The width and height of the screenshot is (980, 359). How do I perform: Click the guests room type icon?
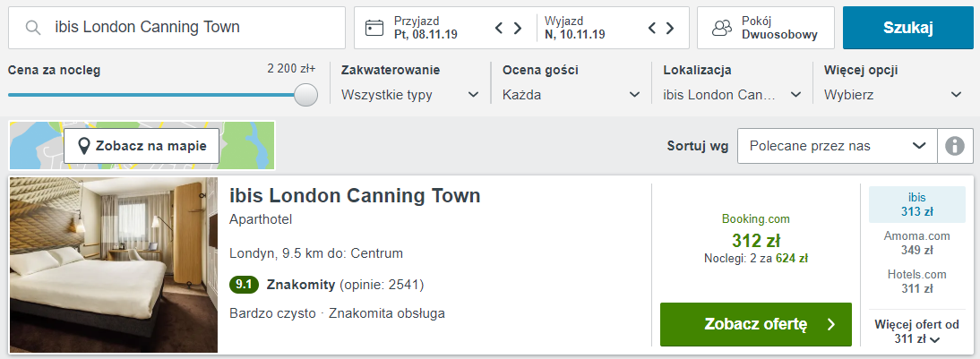click(x=722, y=28)
